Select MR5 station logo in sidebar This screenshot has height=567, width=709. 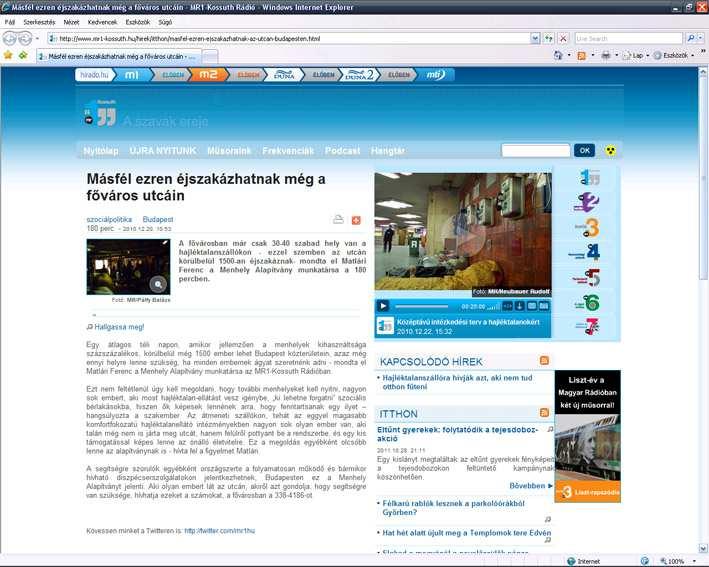pyautogui.click(x=587, y=278)
